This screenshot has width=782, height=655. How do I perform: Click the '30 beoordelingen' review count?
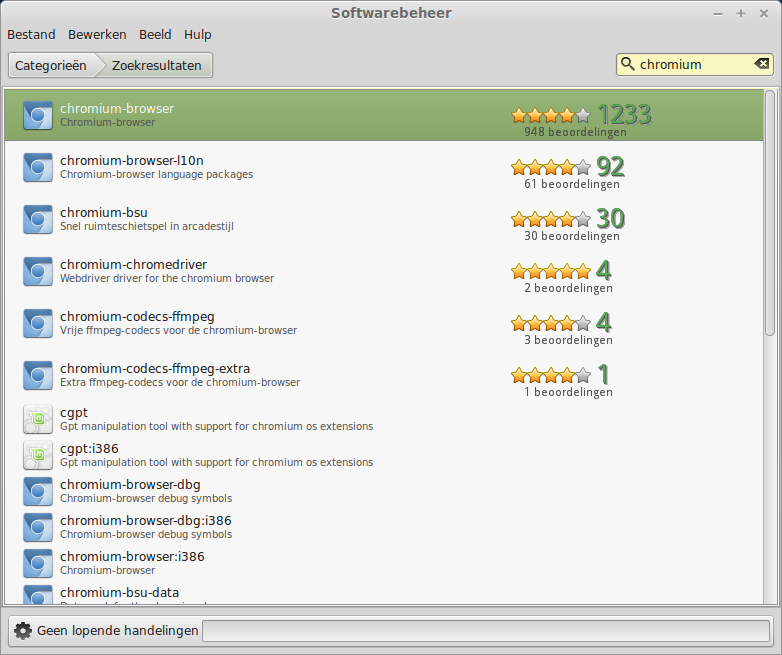[572, 236]
